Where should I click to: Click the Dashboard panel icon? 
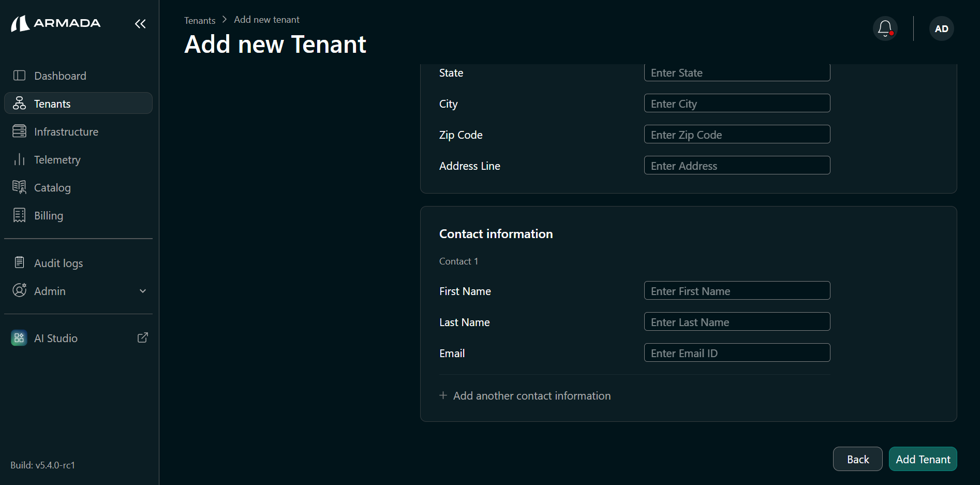tap(19, 76)
